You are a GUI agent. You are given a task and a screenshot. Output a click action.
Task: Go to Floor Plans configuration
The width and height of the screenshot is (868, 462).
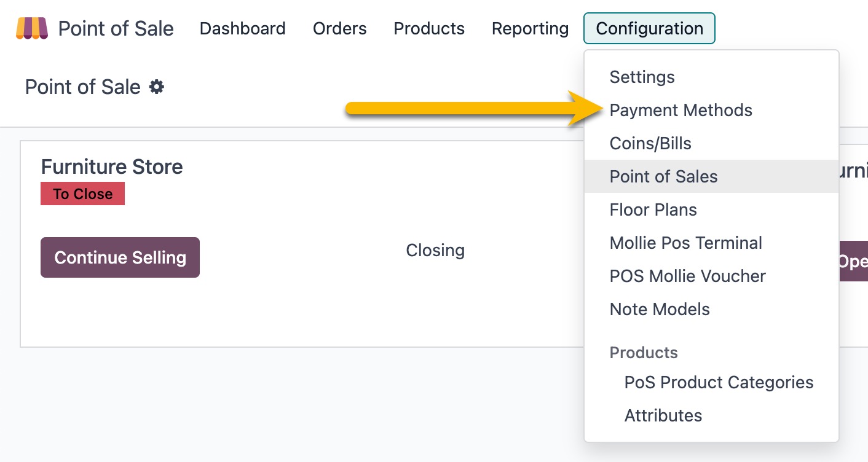(x=653, y=209)
